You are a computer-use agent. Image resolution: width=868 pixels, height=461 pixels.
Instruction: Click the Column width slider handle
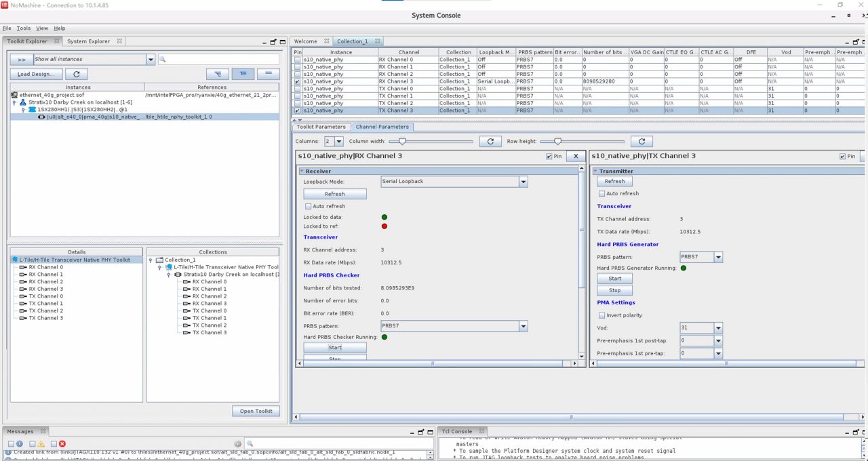(402, 141)
